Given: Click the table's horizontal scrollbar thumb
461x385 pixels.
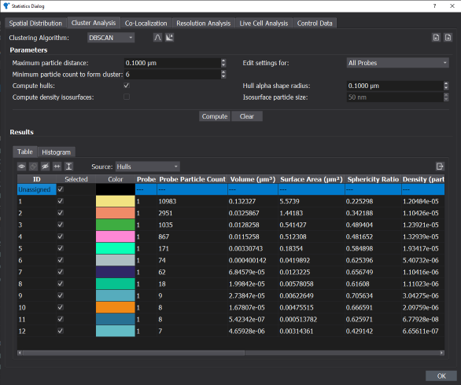Looking at the screenshot, I should click(x=134, y=353).
